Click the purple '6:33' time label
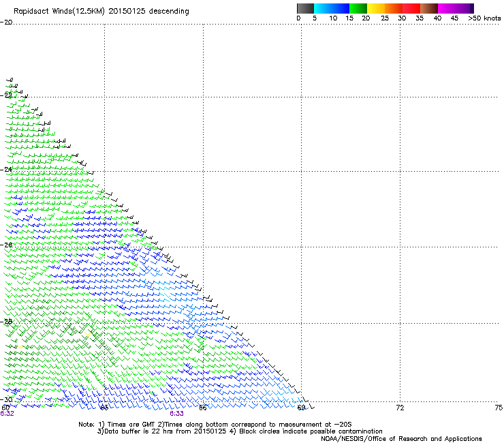 [x=177, y=414]
